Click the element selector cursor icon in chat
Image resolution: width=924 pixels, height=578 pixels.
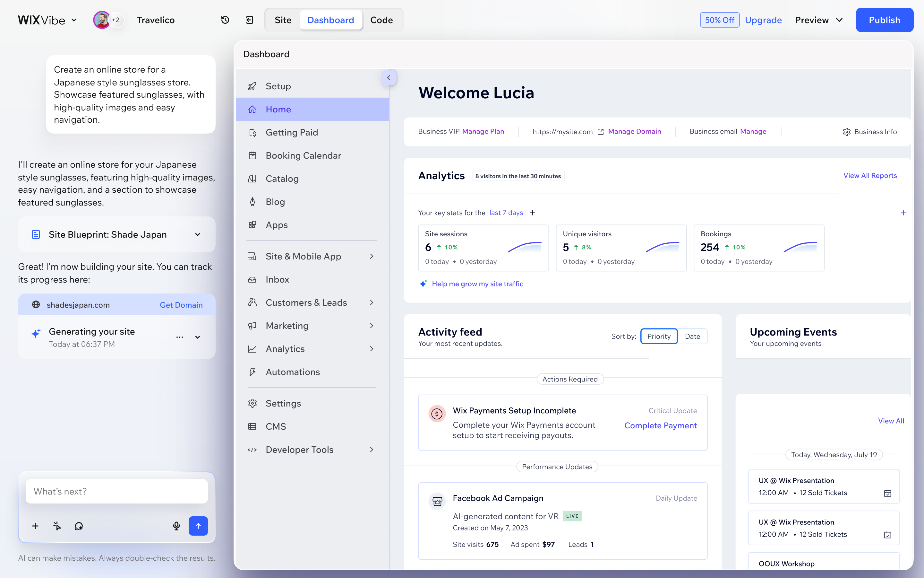click(x=57, y=526)
